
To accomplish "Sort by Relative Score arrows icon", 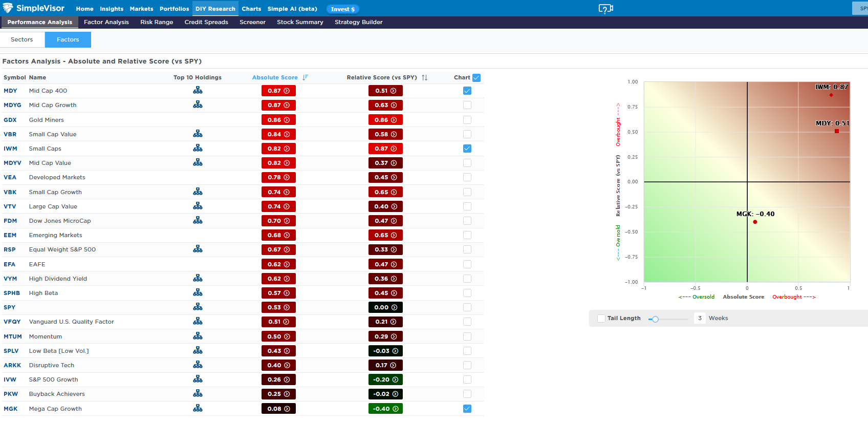I will click(x=424, y=78).
